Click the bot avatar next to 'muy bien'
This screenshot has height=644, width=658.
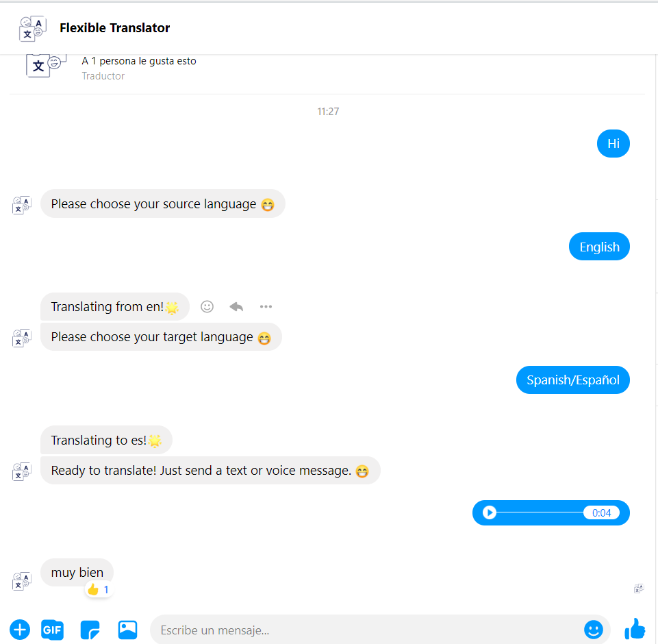(x=22, y=581)
